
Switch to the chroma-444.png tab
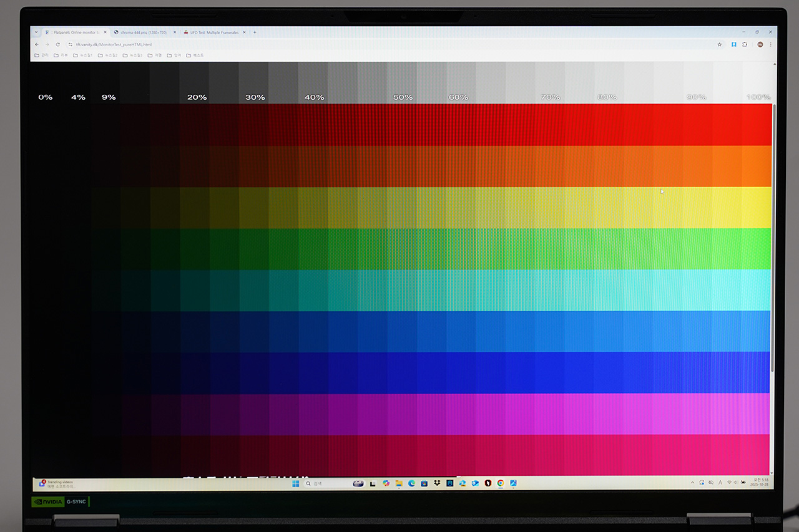pos(143,32)
